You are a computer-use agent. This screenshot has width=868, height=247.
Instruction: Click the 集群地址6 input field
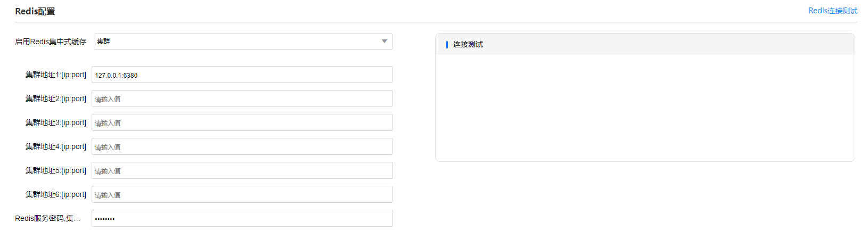point(242,195)
